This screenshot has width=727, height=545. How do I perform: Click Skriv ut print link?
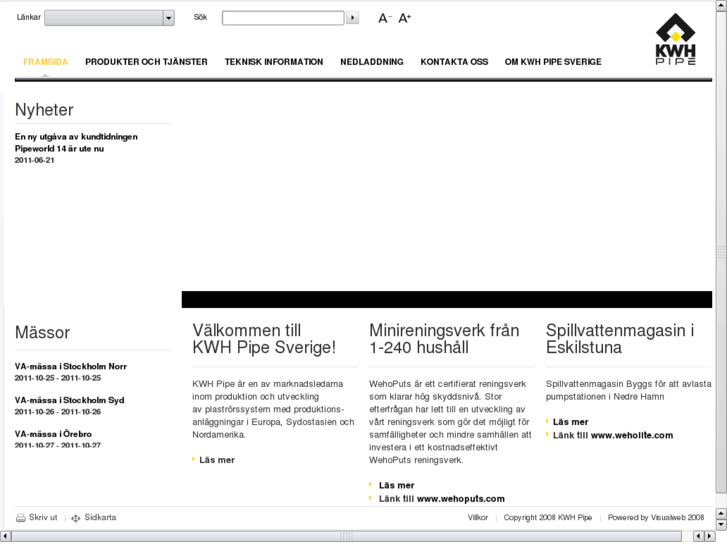[43, 518]
